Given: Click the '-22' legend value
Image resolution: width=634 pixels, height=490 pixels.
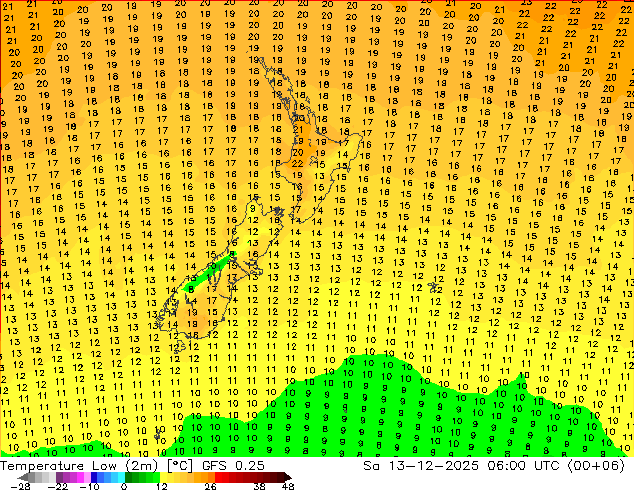Looking at the screenshot, I should coord(57,486).
